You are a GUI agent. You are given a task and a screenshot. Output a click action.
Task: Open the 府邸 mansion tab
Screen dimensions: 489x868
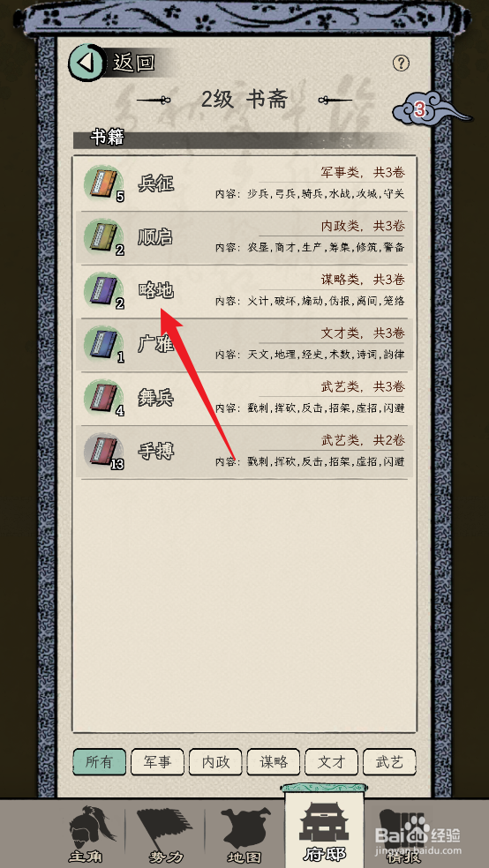pyautogui.click(x=323, y=829)
